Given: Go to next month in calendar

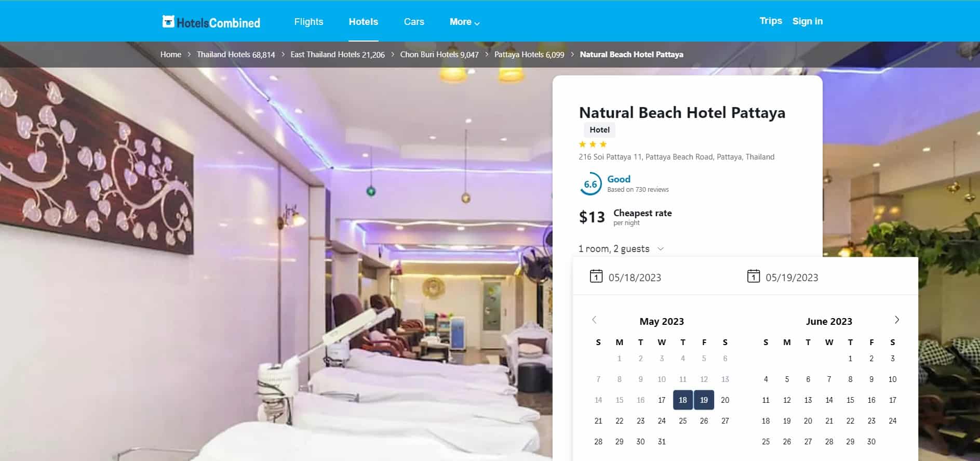Looking at the screenshot, I should 897,320.
